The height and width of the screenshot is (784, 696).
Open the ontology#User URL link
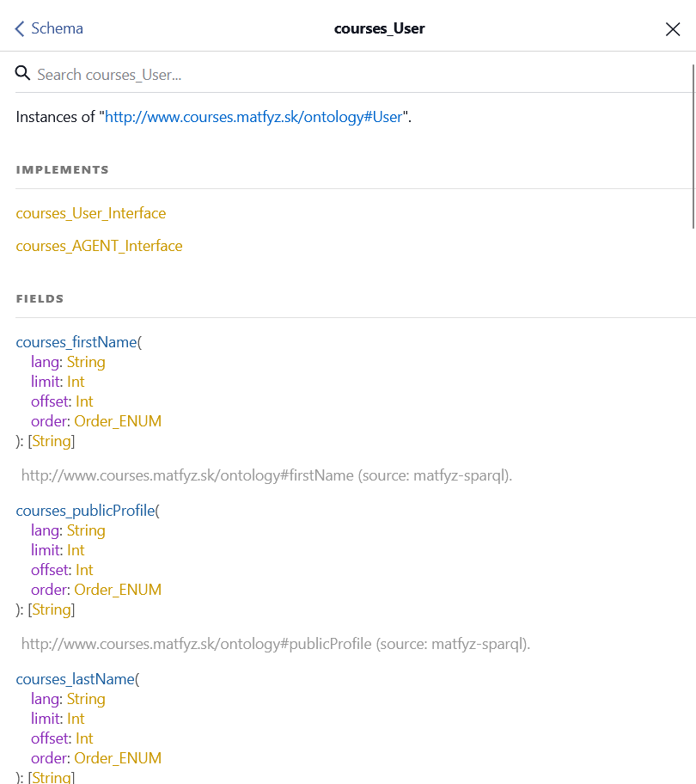pos(253,117)
